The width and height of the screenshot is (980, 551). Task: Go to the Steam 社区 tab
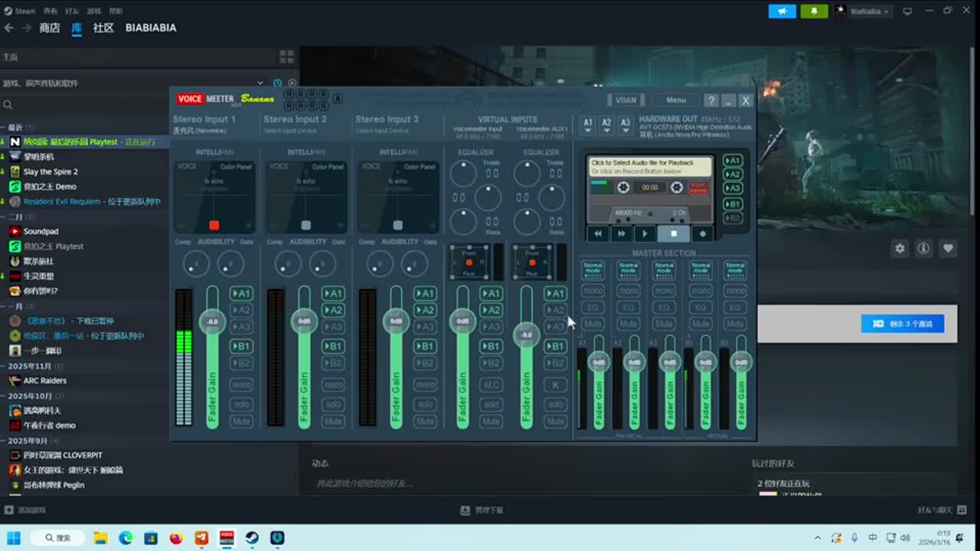103,28
